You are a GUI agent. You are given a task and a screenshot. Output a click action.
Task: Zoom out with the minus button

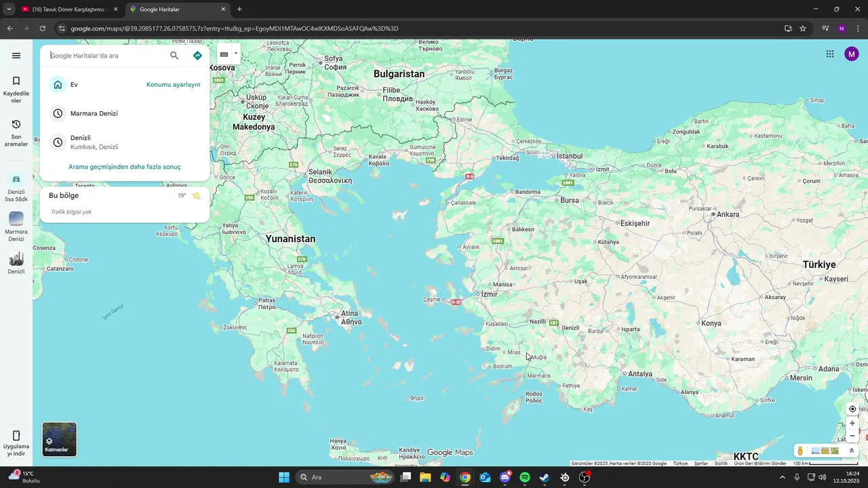coord(852,436)
